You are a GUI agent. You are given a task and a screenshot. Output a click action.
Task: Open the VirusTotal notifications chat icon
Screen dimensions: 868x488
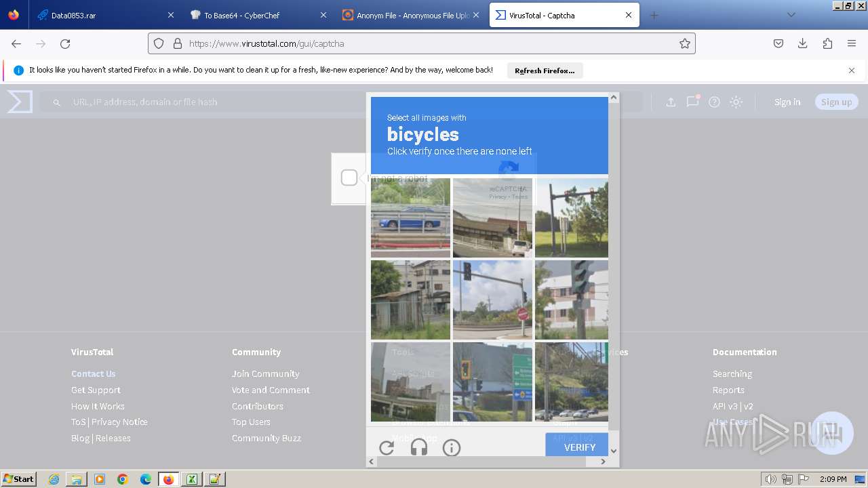coord(692,102)
